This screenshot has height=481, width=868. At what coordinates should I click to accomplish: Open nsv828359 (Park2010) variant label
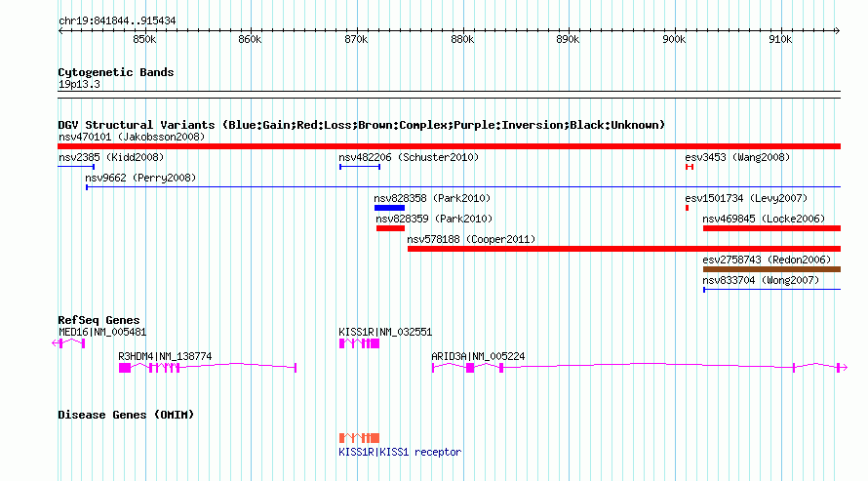[434, 219]
